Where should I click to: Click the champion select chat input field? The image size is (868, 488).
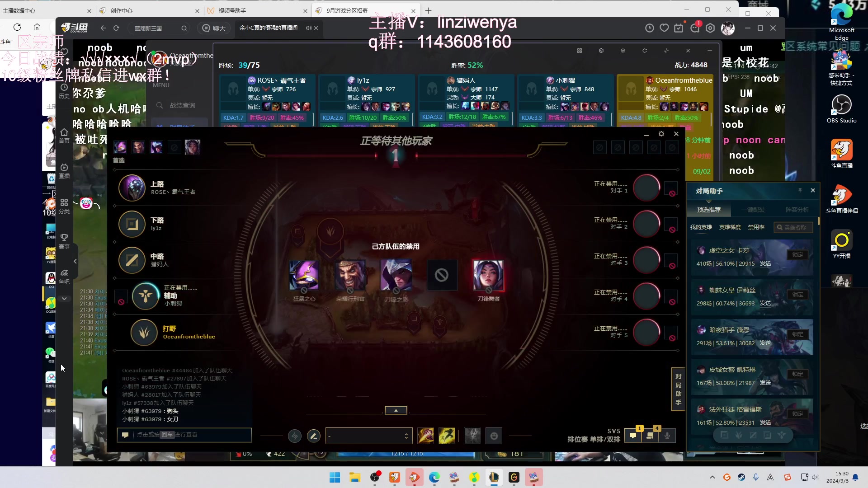coord(184,435)
